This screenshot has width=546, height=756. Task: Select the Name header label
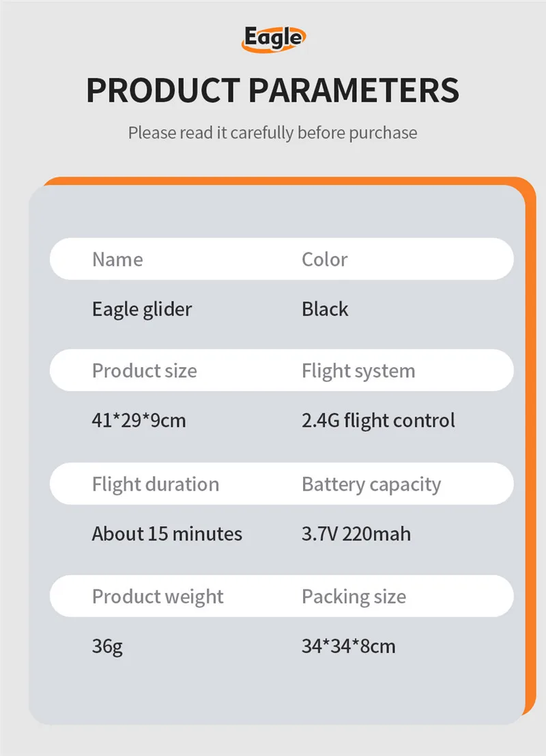tap(117, 259)
